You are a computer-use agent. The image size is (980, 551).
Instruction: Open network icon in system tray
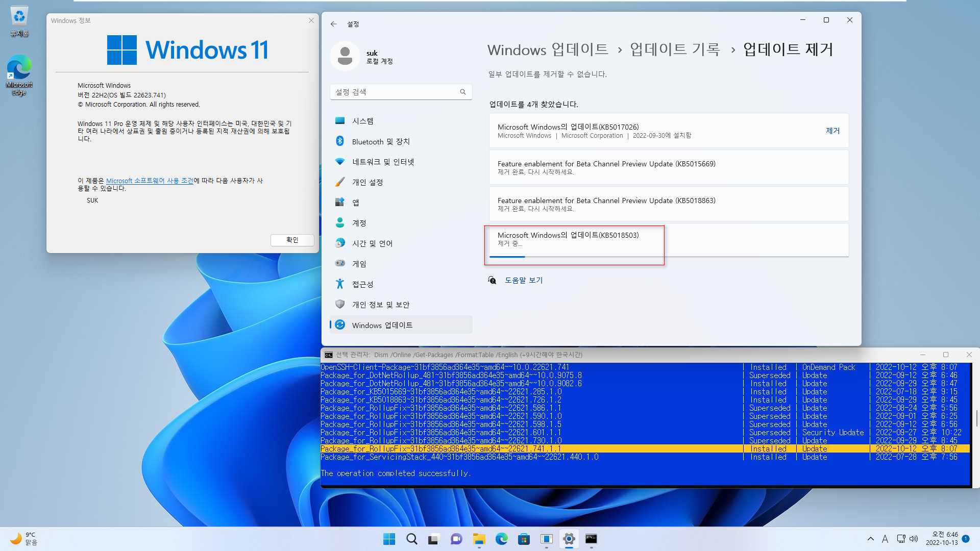[901, 539]
